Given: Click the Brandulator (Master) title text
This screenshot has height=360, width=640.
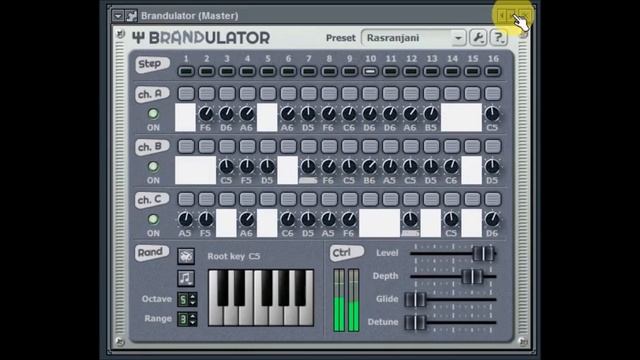Looking at the screenshot, I should point(190,16).
